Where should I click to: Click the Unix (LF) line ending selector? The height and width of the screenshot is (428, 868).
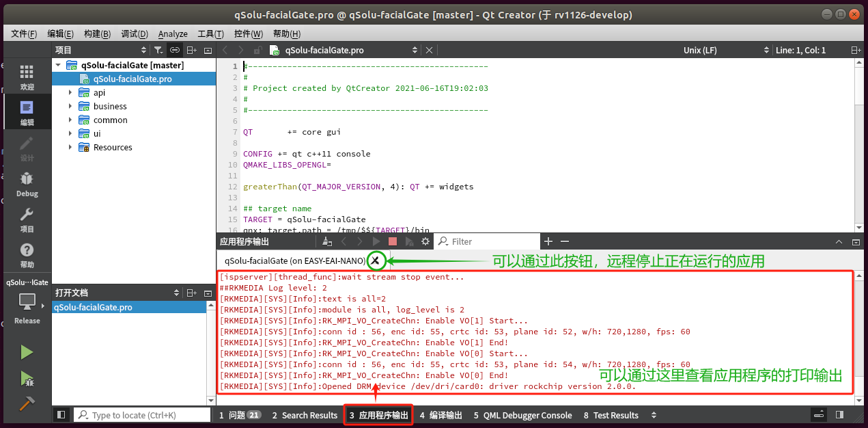click(x=699, y=50)
